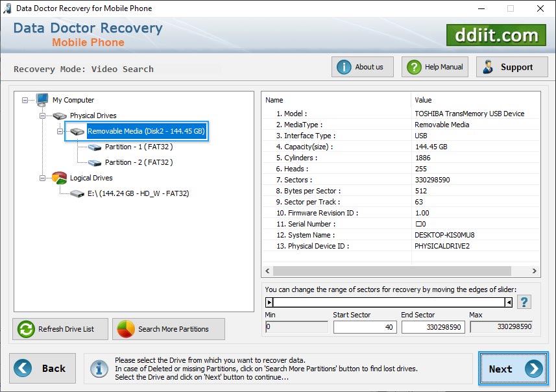Click the Search More Partitions pie chart icon
Viewport: 556px width, 392px height.
tap(126, 329)
